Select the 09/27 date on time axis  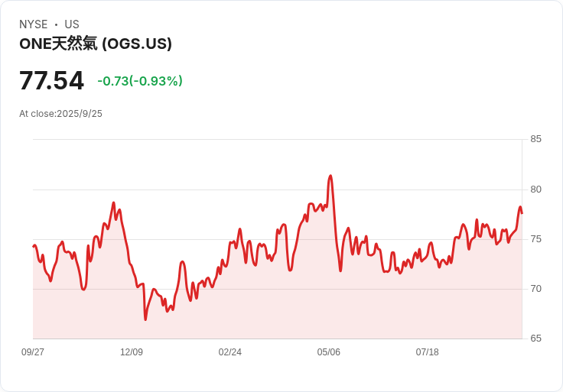point(33,352)
